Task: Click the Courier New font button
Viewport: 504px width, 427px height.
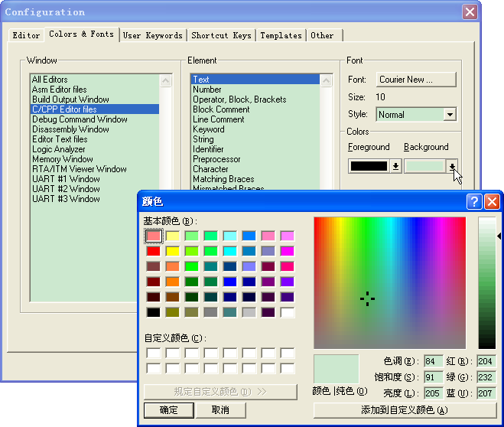Action: click(415, 80)
